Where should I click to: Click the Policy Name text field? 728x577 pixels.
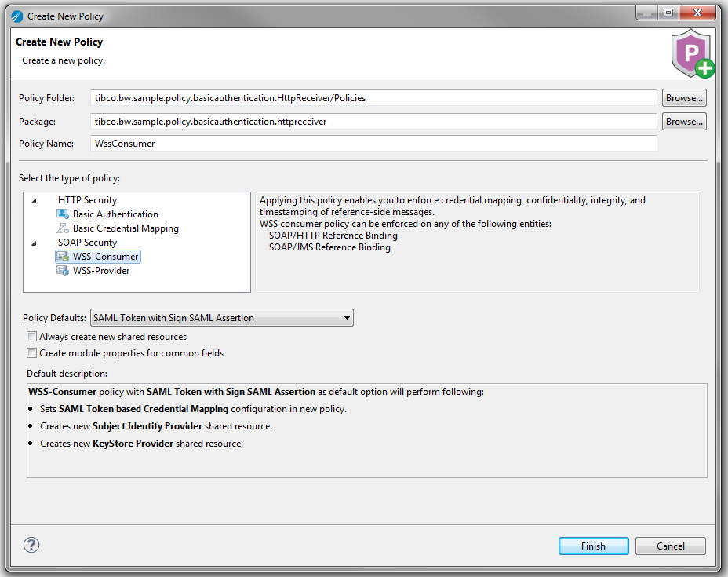(373, 144)
